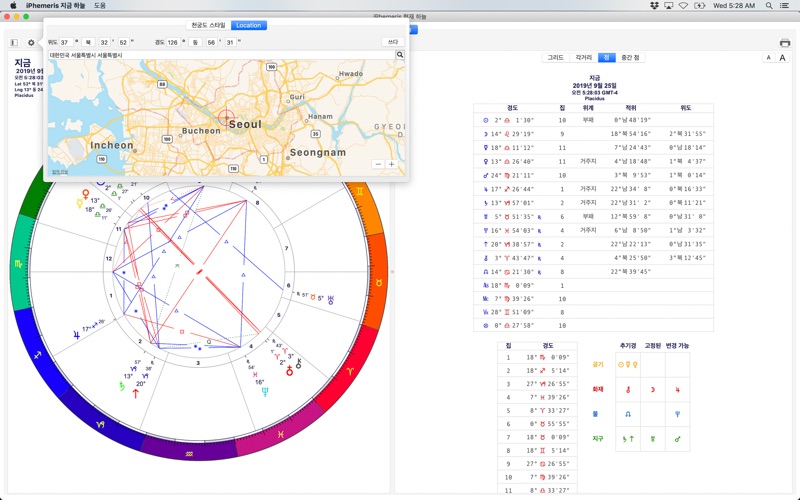The image size is (800, 500).
Task: Select the 중간 점 tab
Action: coord(630,58)
